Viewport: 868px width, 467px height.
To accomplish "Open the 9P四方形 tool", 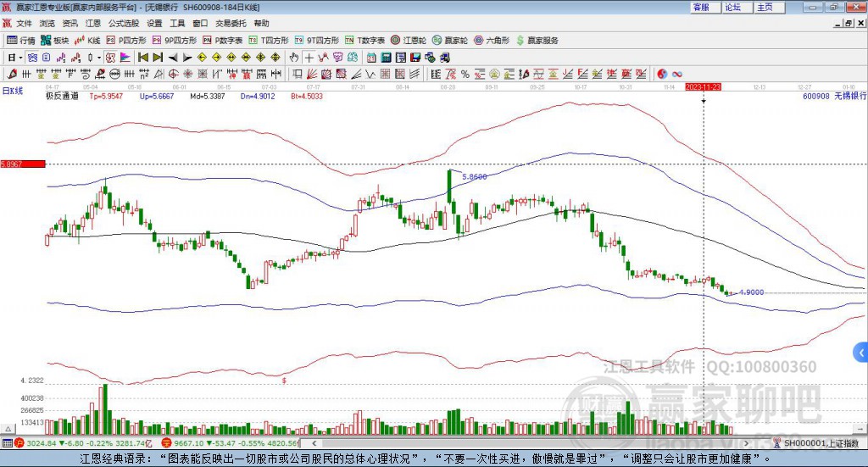I will click(175, 41).
